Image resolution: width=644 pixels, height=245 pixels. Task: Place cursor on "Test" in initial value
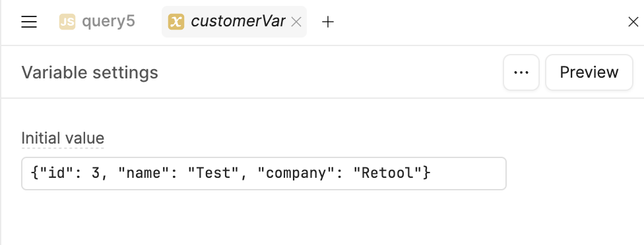212,173
